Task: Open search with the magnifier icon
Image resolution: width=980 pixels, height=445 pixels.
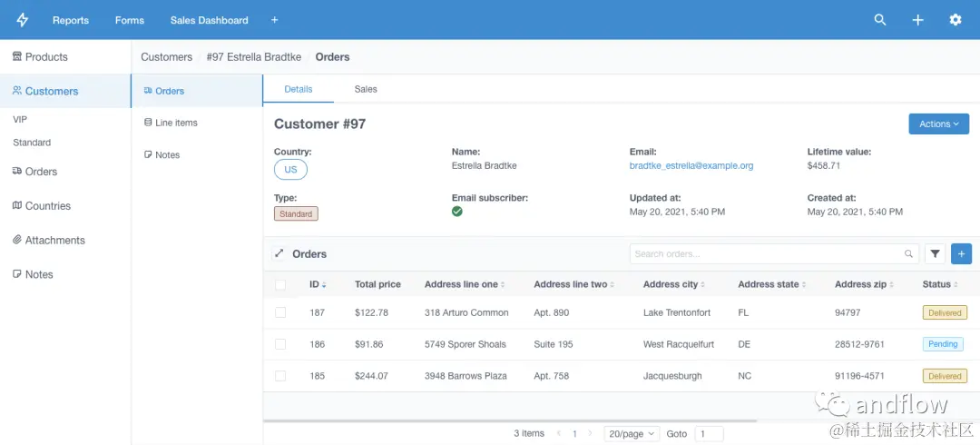Action: (880, 20)
